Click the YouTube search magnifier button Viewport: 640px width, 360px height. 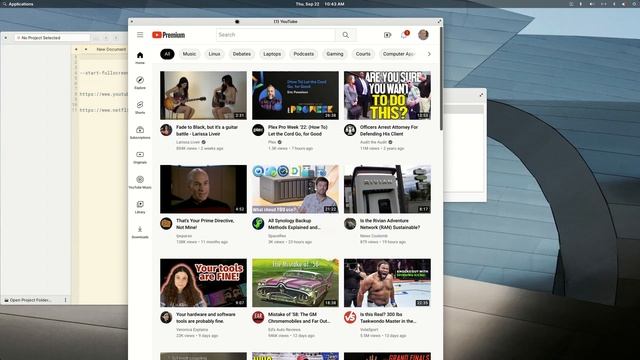(x=346, y=35)
